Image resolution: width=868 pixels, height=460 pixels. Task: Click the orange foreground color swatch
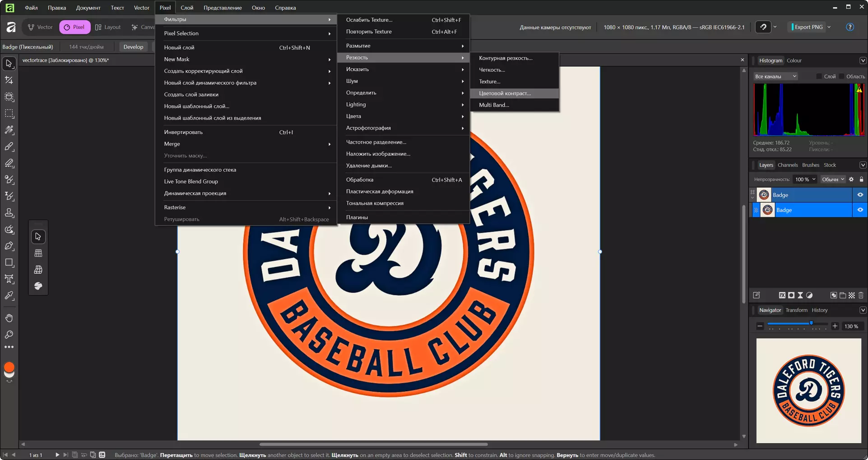tap(9, 367)
